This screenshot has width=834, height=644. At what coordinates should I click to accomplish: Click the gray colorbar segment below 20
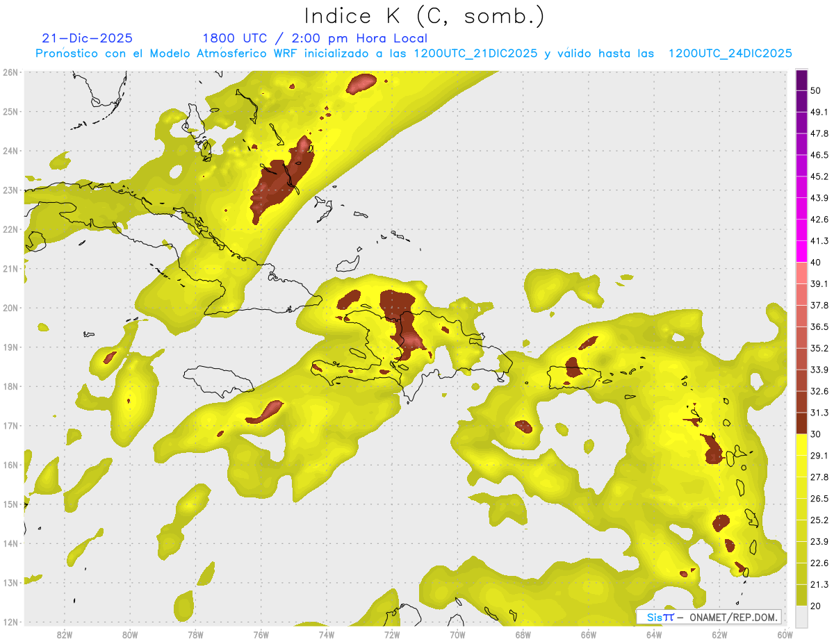click(802, 616)
